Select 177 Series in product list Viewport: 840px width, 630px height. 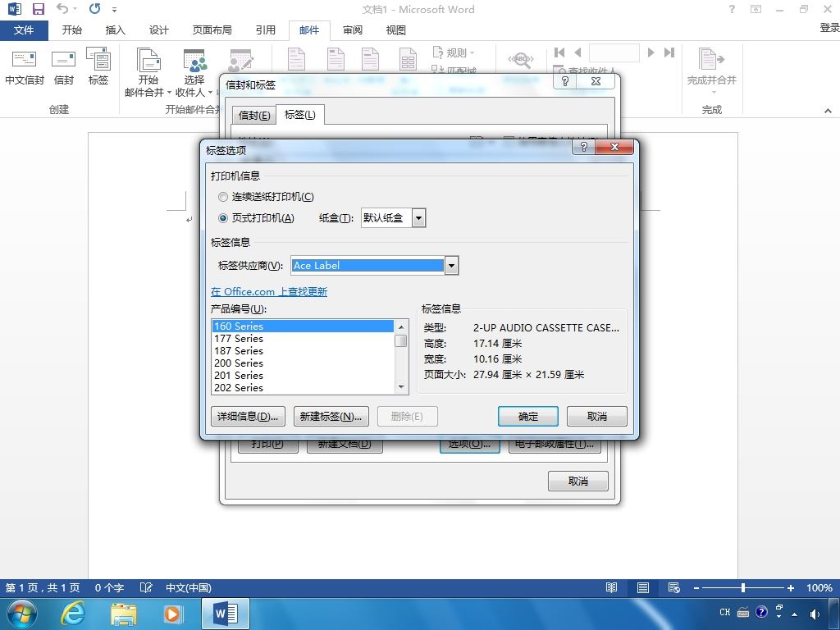(x=303, y=339)
